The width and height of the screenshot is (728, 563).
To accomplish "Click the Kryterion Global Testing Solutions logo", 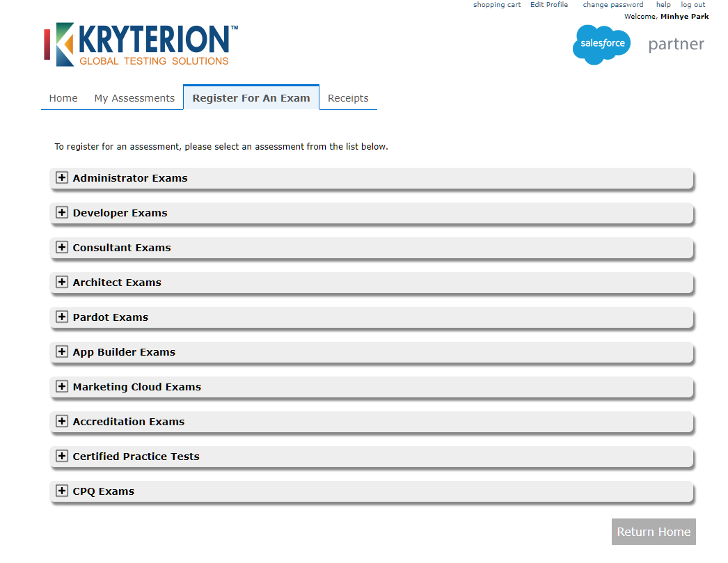I will [141, 45].
